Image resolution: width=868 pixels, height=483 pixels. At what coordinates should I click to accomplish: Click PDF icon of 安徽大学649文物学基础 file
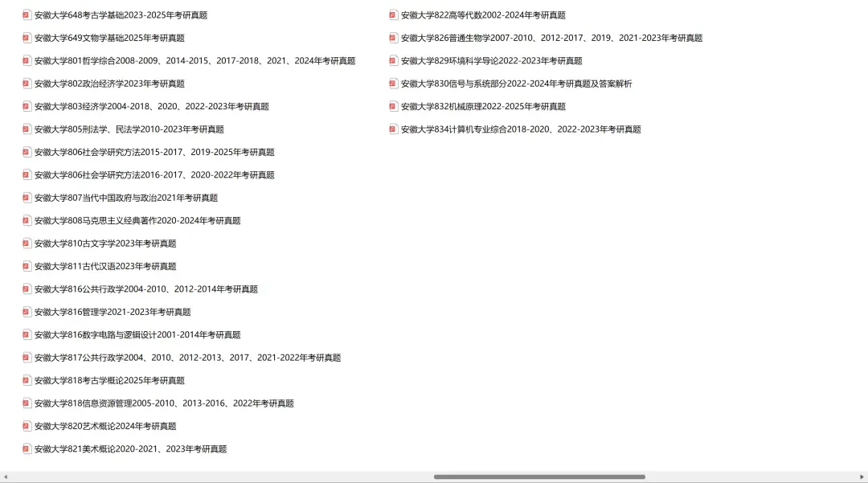coord(27,38)
